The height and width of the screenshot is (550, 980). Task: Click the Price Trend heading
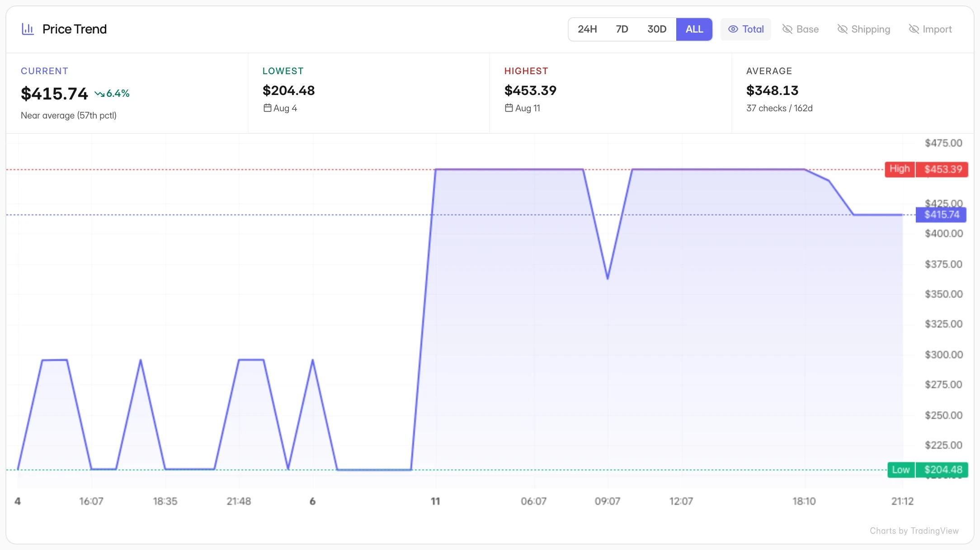[x=75, y=29]
